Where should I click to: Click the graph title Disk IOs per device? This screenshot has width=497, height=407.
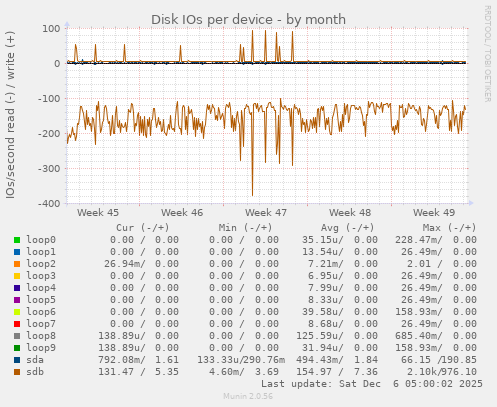tap(248, 20)
